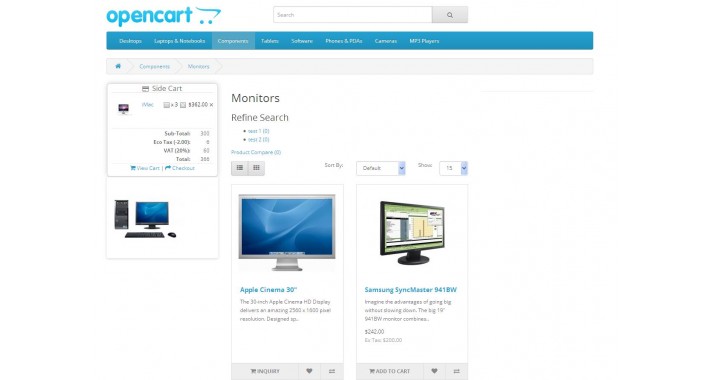This screenshot has height=380, width=710.
Task: Click the $242.00 price text
Action: pos(374,332)
